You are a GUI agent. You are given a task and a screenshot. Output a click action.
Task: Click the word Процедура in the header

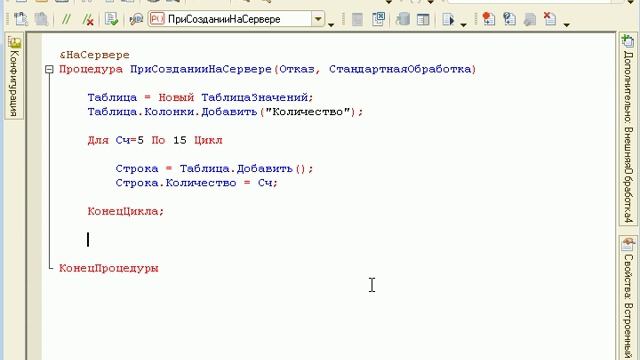point(91,69)
